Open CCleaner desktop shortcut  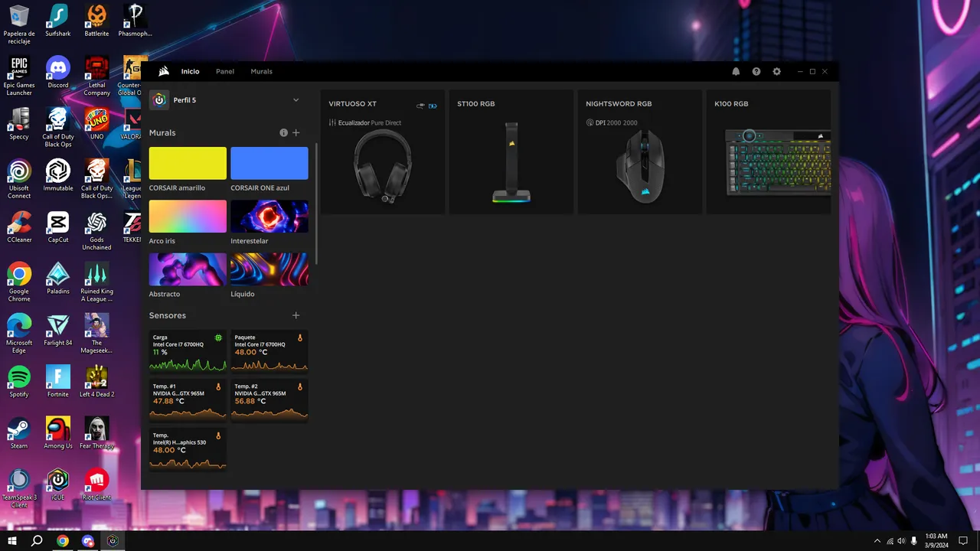tap(19, 227)
